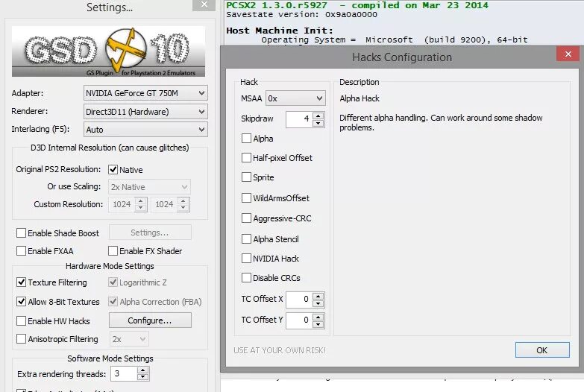Increase TC Offset X with the up arrow
The height and width of the screenshot is (392, 584).
click(318, 297)
